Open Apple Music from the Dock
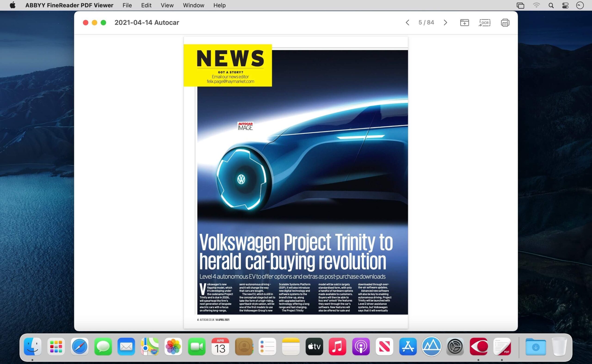Image resolution: width=592 pixels, height=364 pixels. [337, 347]
